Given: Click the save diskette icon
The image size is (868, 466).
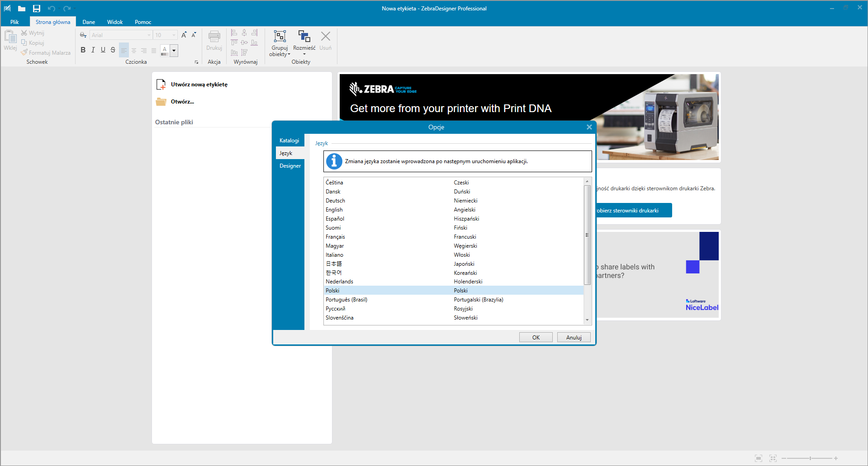Looking at the screenshot, I should click(x=37, y=9).
